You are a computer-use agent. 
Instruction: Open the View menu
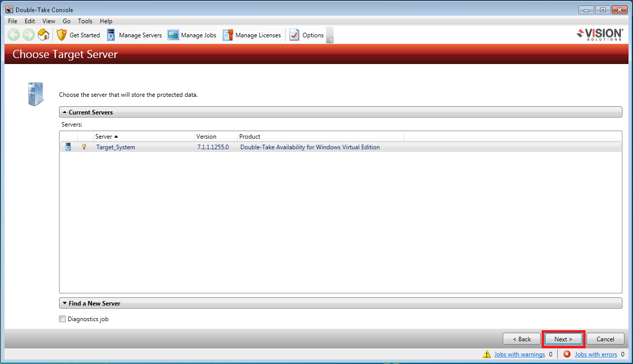49,21
